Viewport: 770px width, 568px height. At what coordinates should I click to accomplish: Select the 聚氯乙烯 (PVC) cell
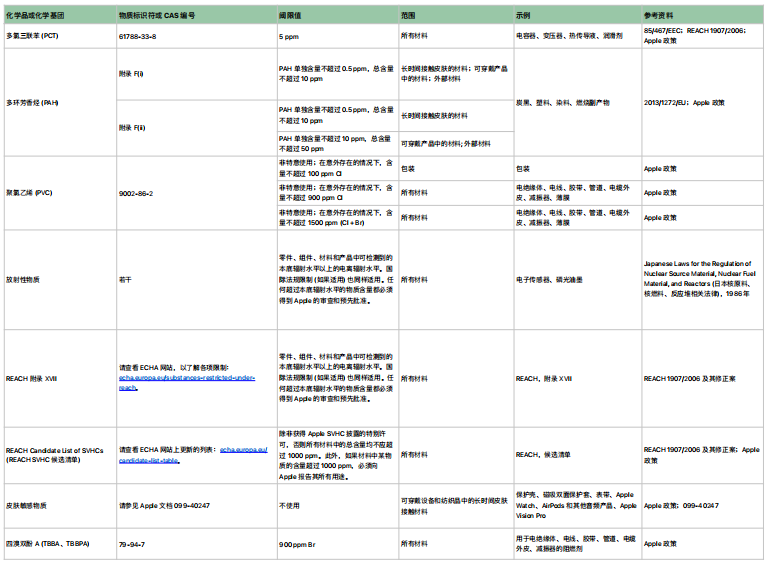(32, 193)
